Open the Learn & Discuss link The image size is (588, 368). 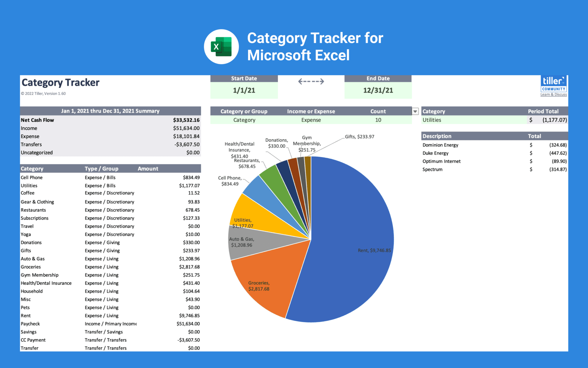click(553, 94)
